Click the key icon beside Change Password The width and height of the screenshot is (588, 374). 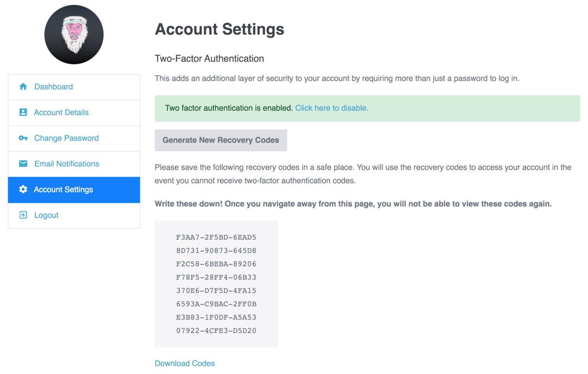pyautogui.click(x=23, y=138)
